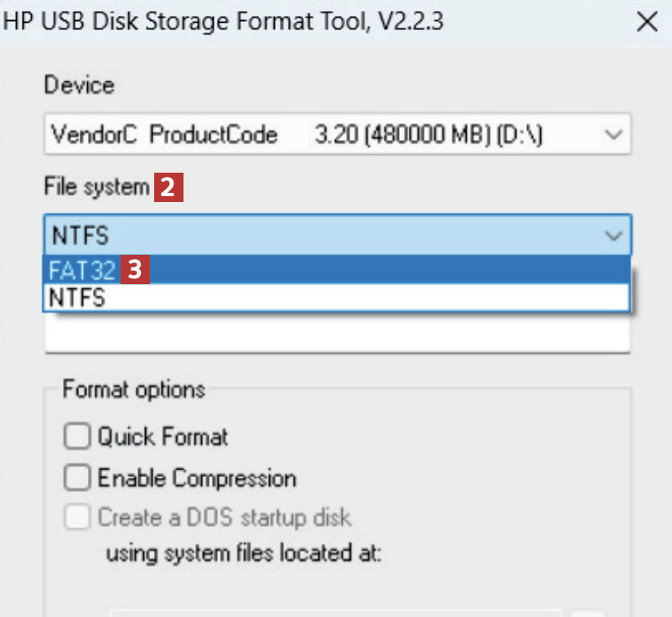Check the Create a DOS startup disk box
The height and width of the screenshot is (617, 672).
point(78,518)
